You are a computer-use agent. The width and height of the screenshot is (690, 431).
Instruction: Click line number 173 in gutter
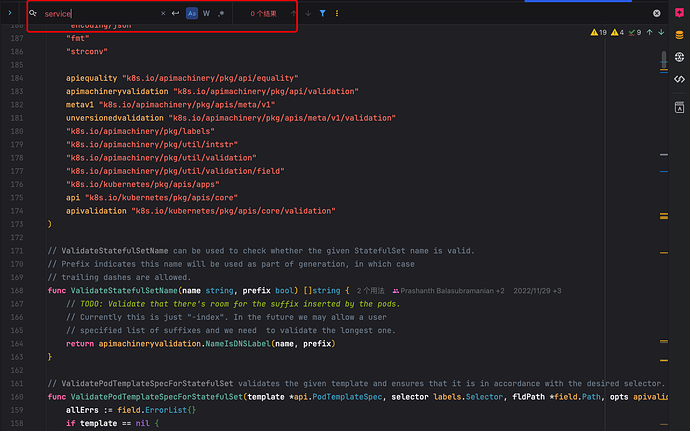(17, 224)
